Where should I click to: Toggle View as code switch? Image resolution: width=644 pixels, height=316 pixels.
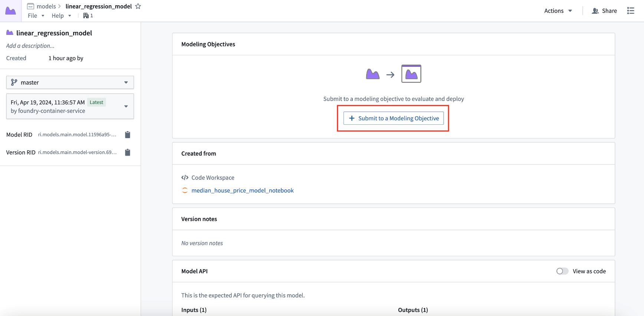(x=562, y=271)
